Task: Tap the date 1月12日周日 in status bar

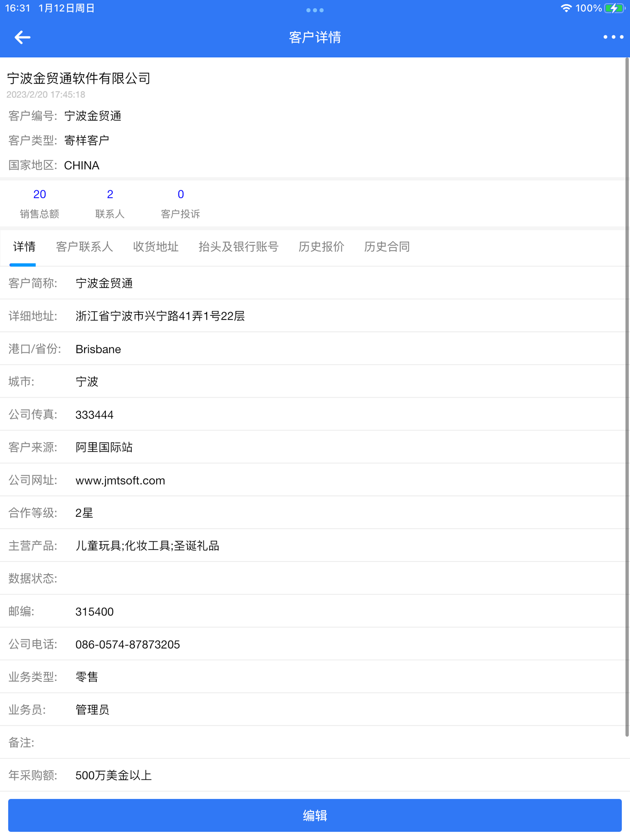Action: pyautogui.click(x=66, y=8)
